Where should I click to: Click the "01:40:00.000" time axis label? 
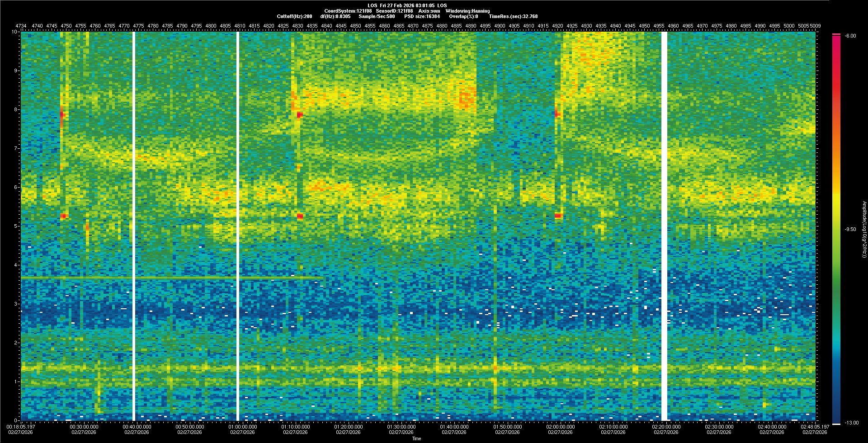(x=454, y=426)
